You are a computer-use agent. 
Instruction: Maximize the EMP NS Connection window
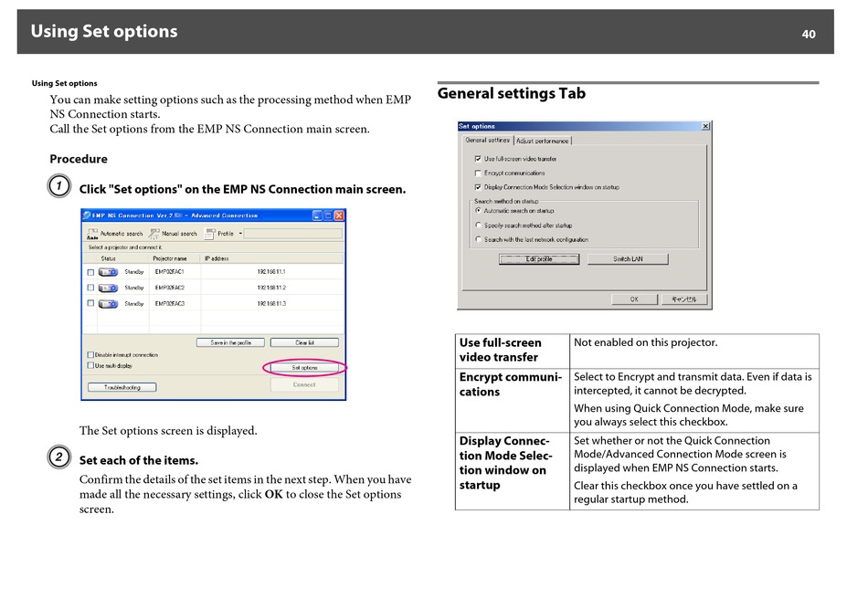(x=328, y=215)
